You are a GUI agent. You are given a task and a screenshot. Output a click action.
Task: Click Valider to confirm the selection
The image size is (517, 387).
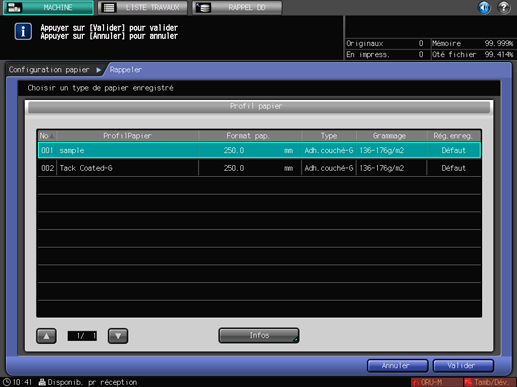click(x=463, y=366)
